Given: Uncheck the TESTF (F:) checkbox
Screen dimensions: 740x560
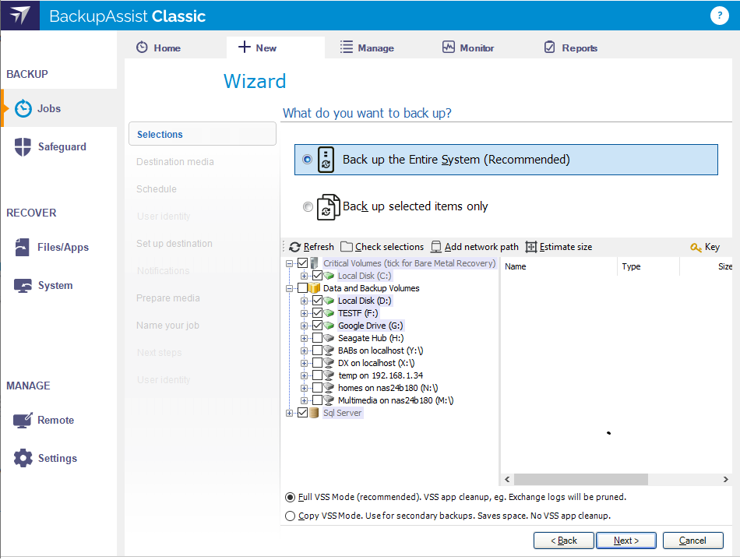Looking at the screenshot, I should 317,313.
